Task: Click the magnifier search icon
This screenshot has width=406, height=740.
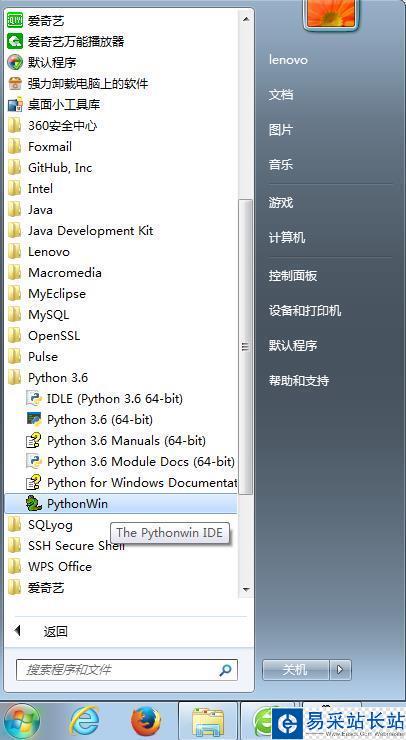Action: pos(226,669)
